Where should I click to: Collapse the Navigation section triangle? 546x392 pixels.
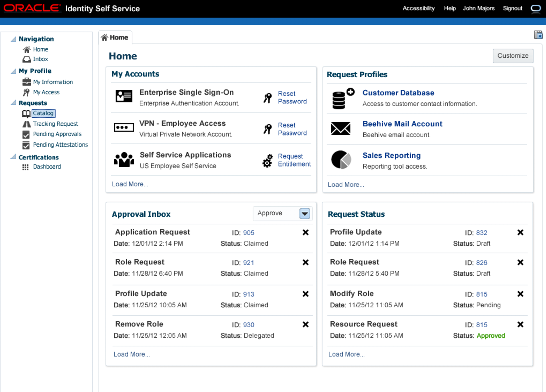click(x=13, y=39)
